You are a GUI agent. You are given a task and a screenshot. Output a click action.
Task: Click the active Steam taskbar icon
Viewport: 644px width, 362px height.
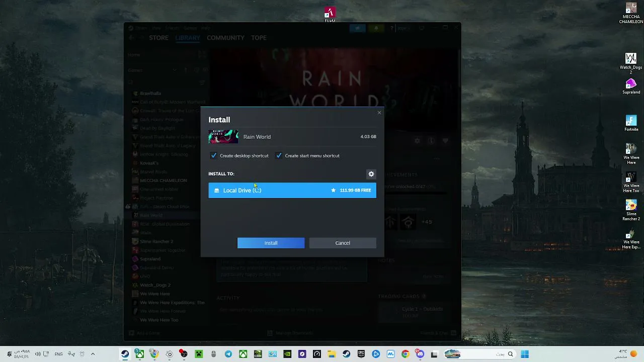125,354
